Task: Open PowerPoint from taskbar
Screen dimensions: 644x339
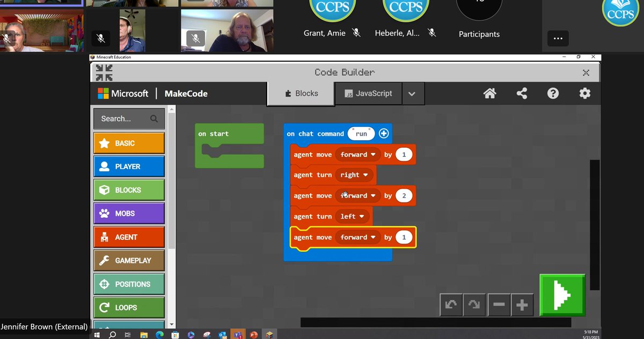Action: point(253,335)
